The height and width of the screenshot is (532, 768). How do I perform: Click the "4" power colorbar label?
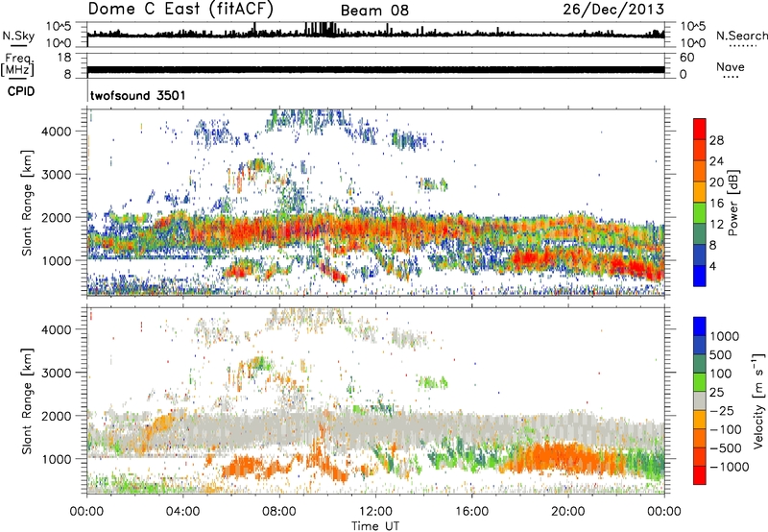tap(712, 266)
